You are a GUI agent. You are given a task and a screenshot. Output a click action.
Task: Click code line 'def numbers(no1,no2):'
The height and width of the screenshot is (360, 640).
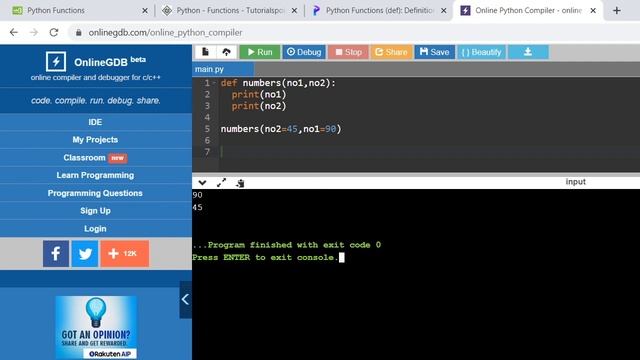[x=278, y=83]
